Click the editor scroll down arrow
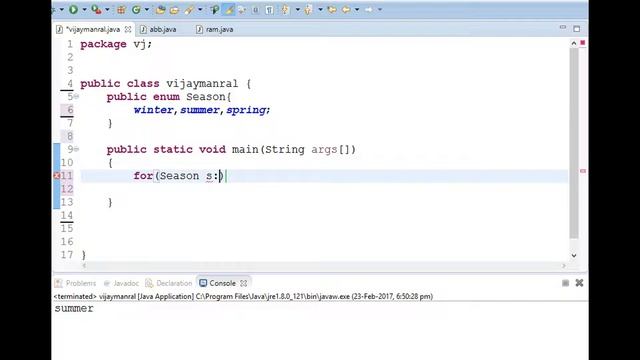 tap(574, 256)
